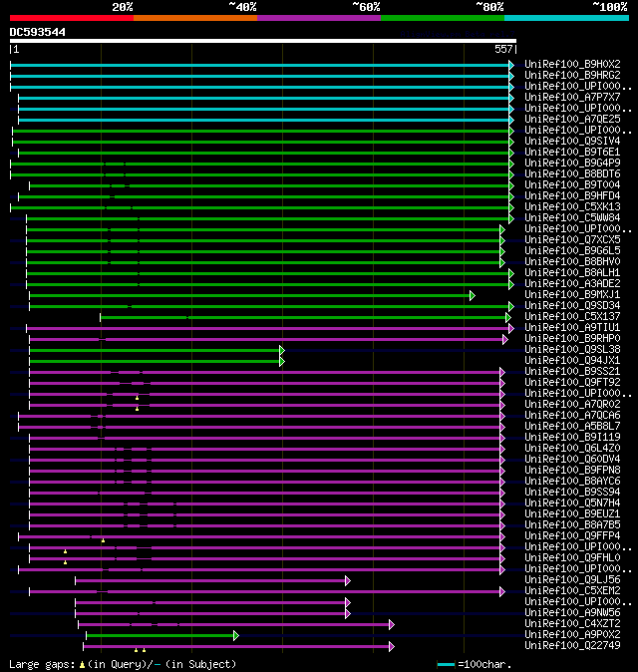
Task: Click the short green bar for Q9SL38
Action: pos(156,351)
